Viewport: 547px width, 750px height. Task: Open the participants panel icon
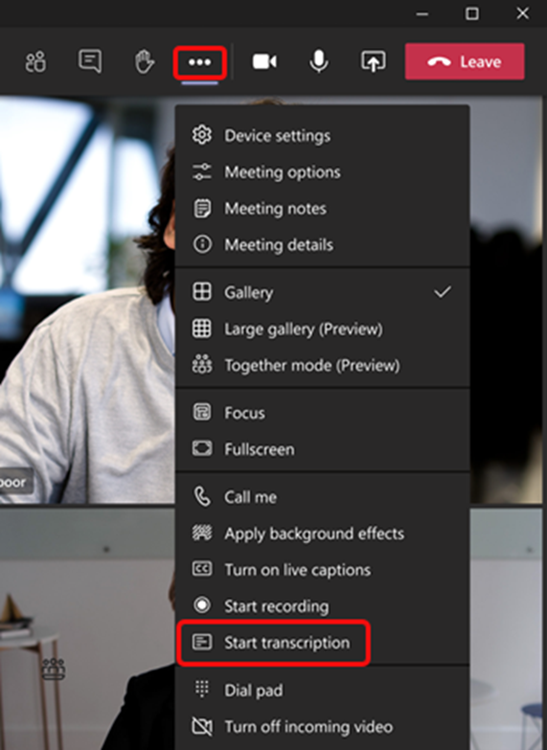36,62
